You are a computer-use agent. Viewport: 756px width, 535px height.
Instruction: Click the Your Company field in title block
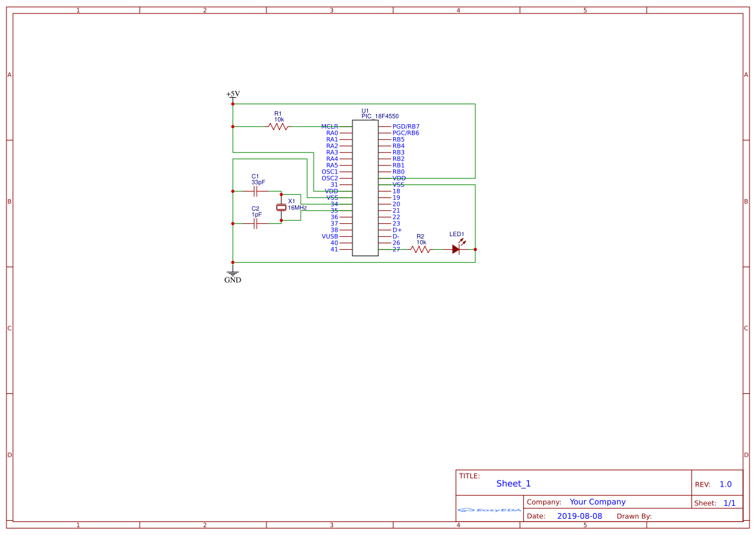(x=598, y=501)
